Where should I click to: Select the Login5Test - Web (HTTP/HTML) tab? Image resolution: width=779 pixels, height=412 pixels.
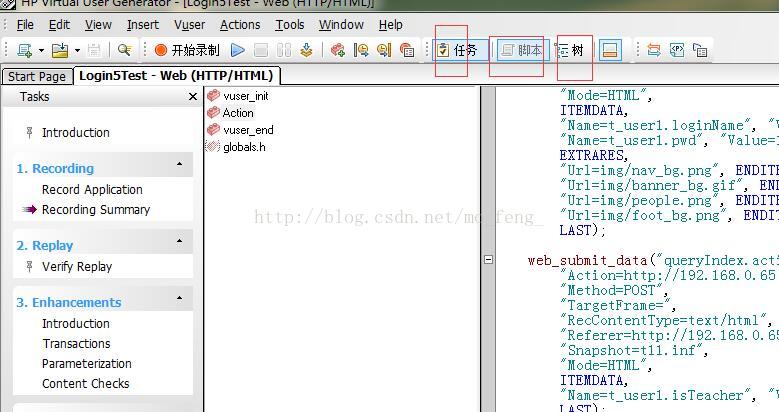176,76
